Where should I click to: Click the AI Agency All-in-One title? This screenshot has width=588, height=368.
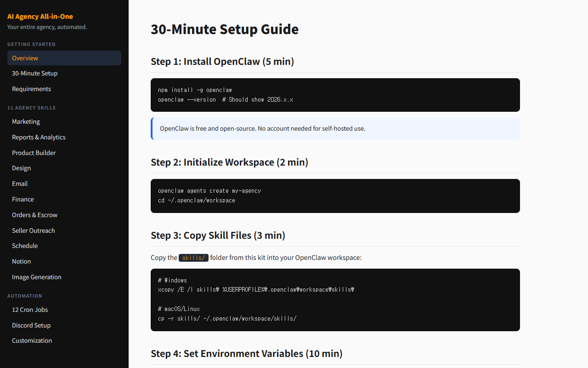pos(40,17)
